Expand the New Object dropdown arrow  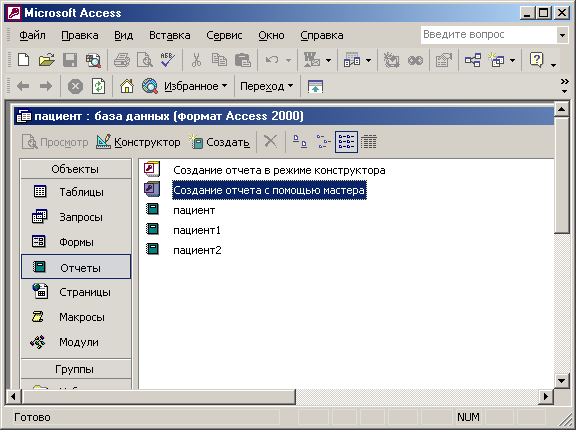(512, 60)
